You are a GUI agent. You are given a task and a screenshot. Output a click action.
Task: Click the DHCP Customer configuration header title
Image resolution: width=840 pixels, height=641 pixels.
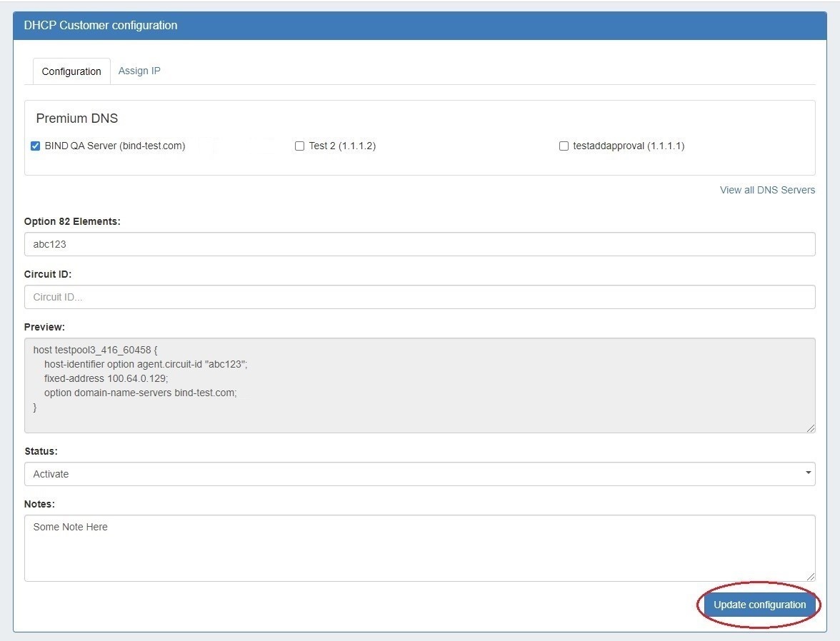point(101,25)
